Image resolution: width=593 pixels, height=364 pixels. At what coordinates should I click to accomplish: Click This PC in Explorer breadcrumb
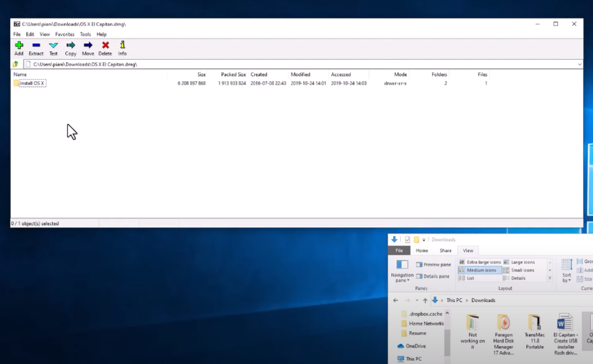click(x=454, y=300)
